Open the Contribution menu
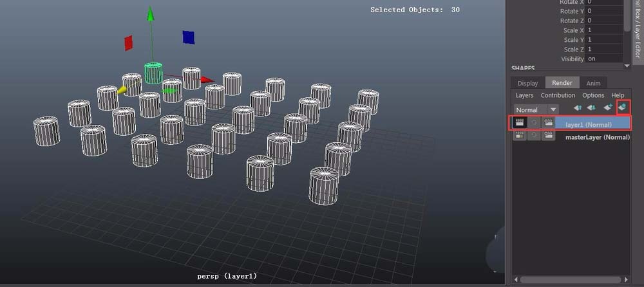This screenshot has width=644, height=287. point(558,95)
